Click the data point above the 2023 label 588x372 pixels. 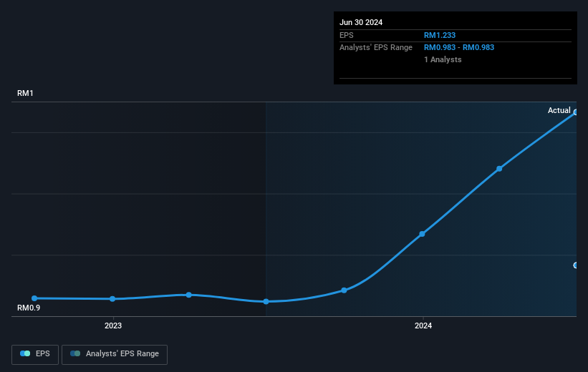tap(112, 299)
